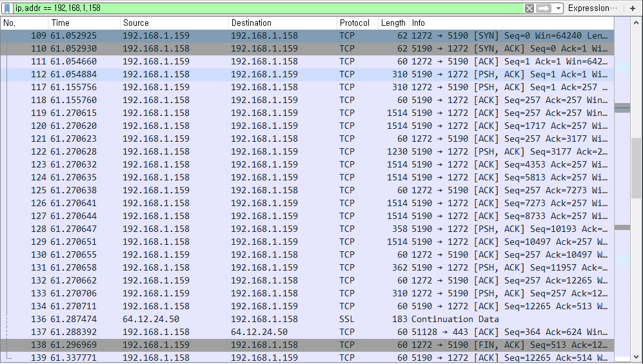The width and height of the screenshot is (643, 364).
Task: Open the recent filters dropdown
Action: (558, 8)
